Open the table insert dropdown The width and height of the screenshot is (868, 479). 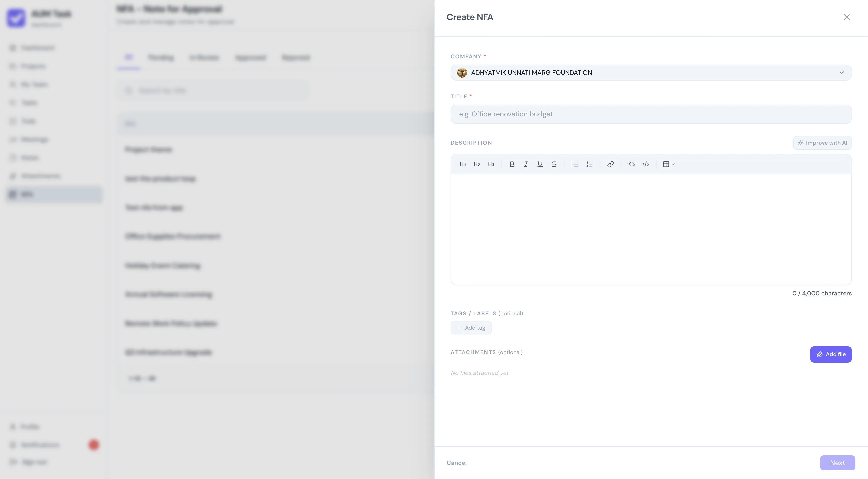pyautogui.click(x=669, y=164)
